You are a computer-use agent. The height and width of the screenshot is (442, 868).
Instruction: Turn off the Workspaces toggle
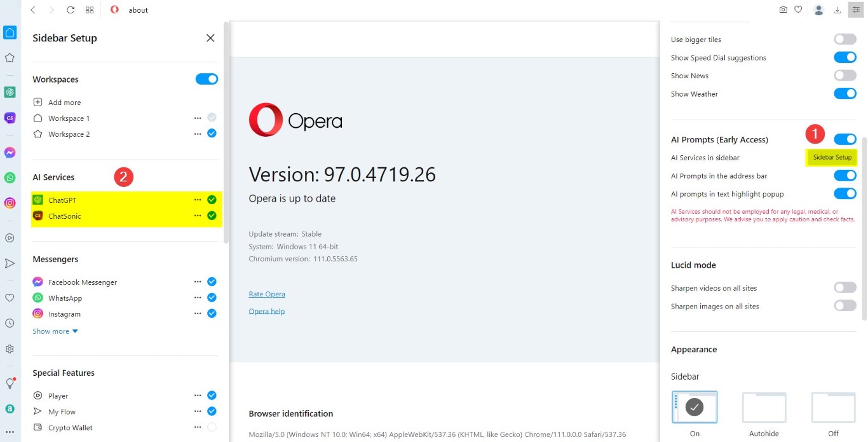pyautogui.click(x=207, y=79)
